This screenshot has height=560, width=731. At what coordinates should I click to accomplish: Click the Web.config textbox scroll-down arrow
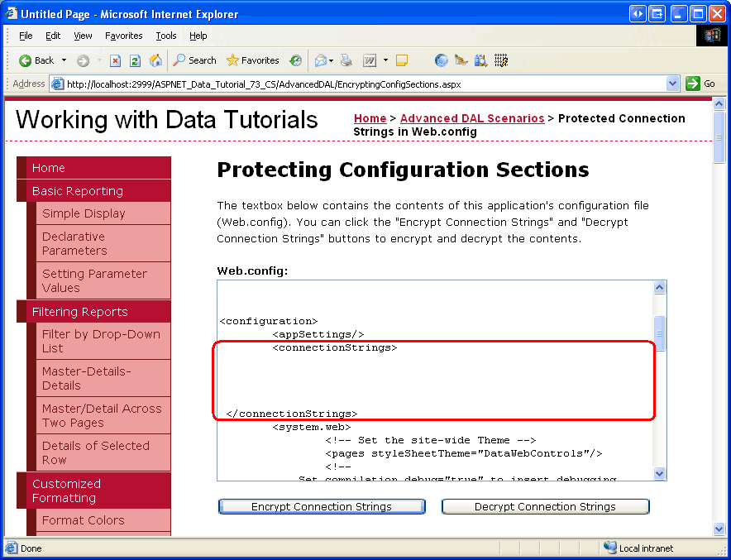point(660,473)
